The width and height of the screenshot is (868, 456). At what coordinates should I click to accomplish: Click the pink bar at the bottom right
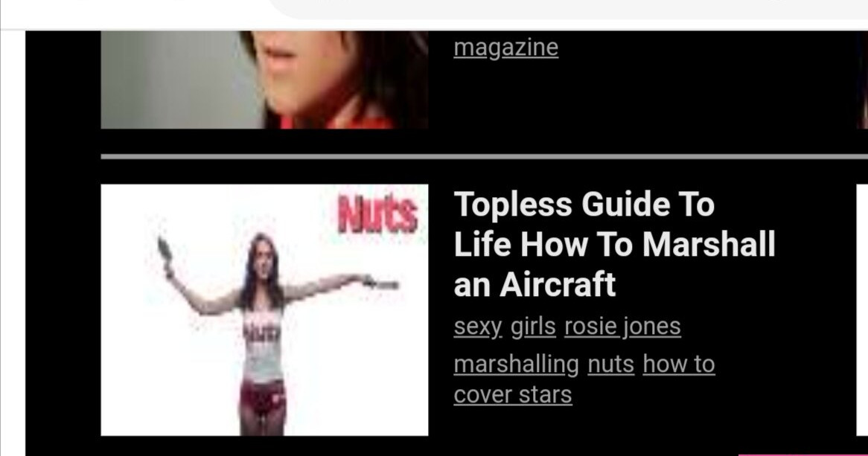pos(802,455)
